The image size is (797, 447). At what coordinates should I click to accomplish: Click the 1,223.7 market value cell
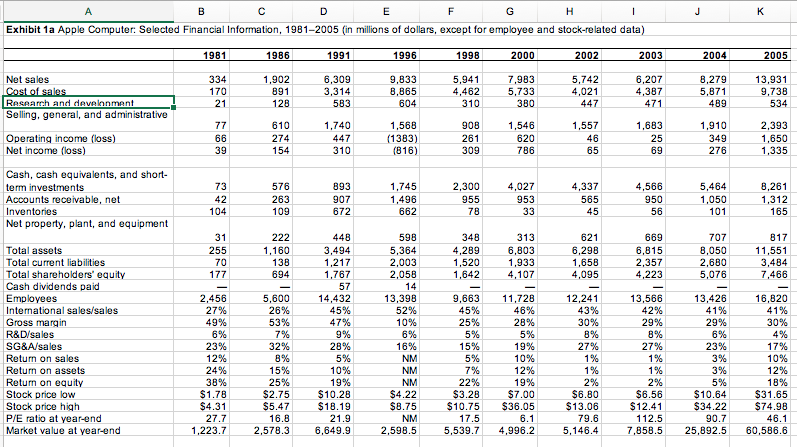pyautogui.click(x=201, y=431)
